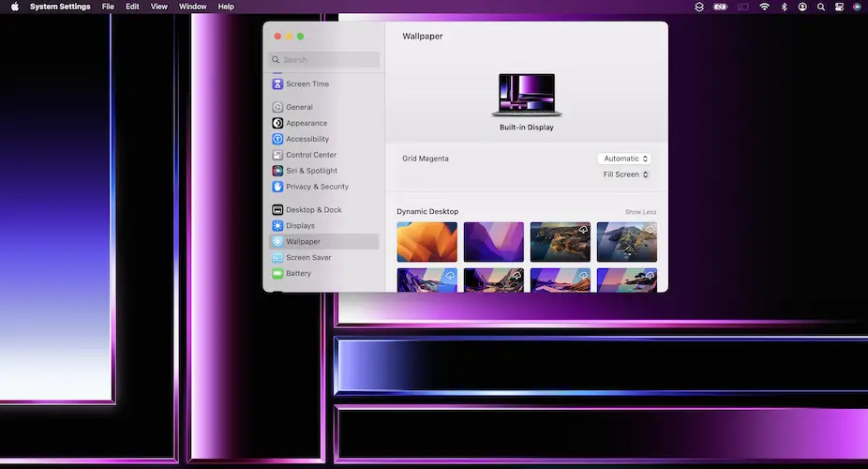868x469 pixels.
Task: Select Displays in the sidebar
Action: click(x=300, y=226)
